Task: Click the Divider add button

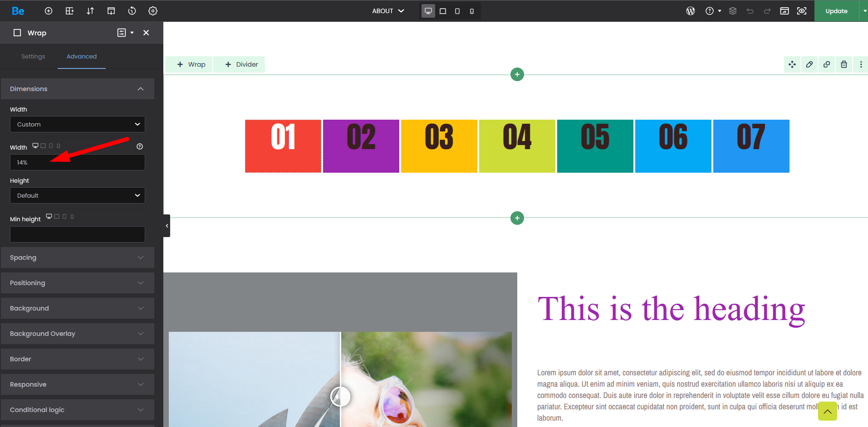Action: [x=241, y=64]
